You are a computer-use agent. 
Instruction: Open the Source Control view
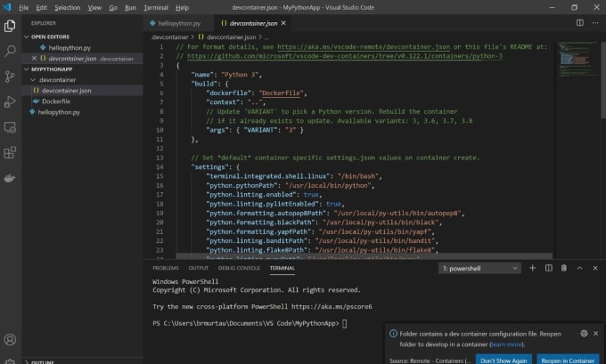click(10, 77)
